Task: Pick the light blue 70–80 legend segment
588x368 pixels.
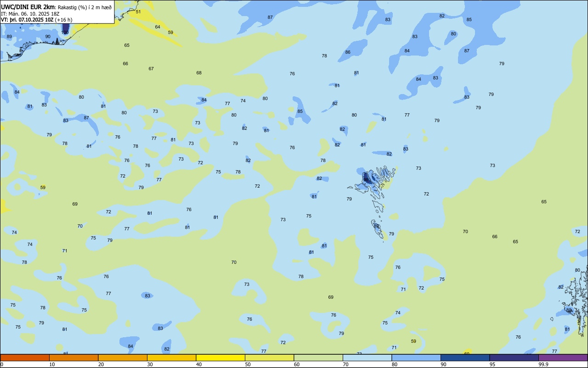Action: [x=367, y=357]
